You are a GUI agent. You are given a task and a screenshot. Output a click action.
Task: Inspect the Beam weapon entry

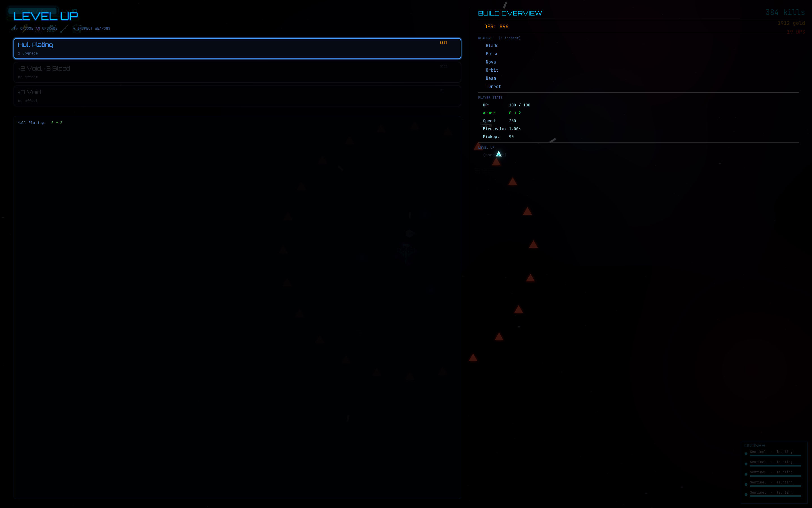click(491, 78)
